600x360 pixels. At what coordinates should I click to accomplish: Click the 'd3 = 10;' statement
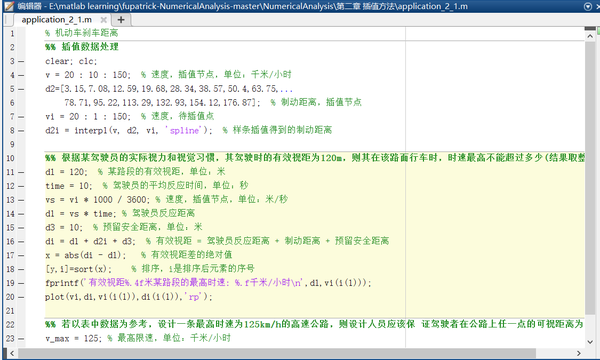[64, 227]
